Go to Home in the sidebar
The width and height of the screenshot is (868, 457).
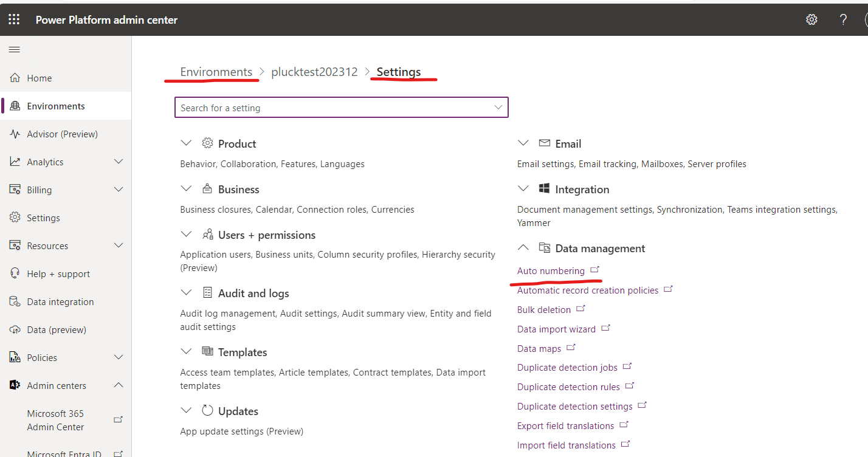(66, 78)
